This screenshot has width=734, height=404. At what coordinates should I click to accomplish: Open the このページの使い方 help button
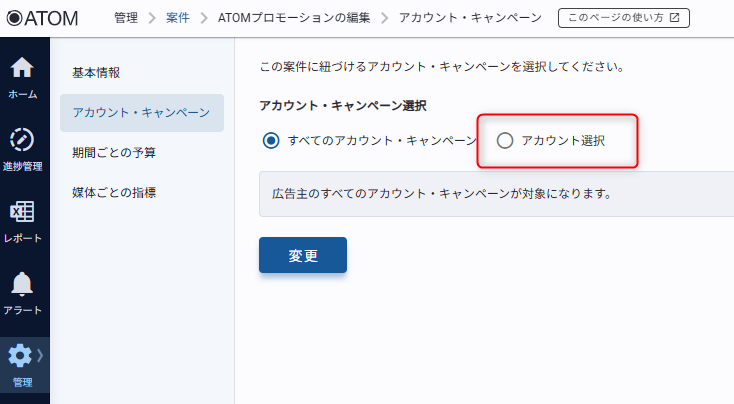tap(623, 18)
